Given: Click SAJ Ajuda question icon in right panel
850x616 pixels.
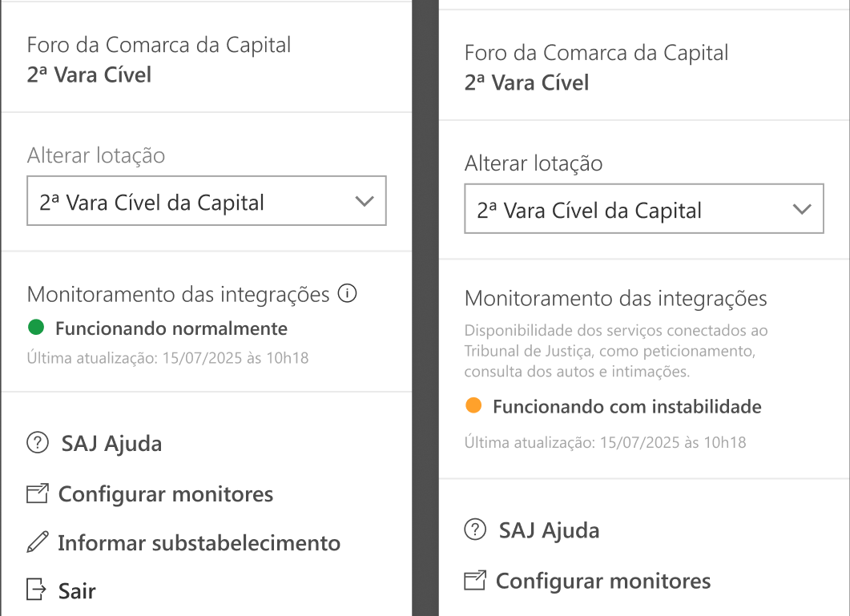Looking at the screenshot, I should (x=475, y=529).
